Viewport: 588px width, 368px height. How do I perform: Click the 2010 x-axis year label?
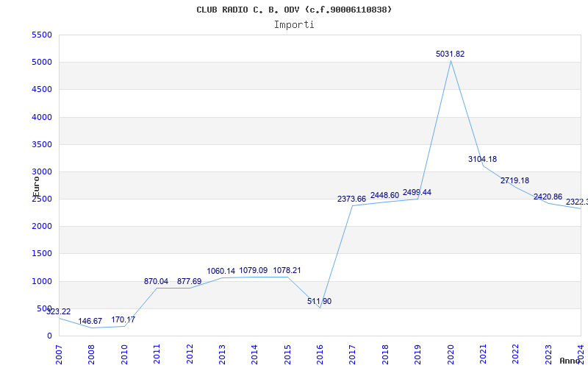click(124, 355)
